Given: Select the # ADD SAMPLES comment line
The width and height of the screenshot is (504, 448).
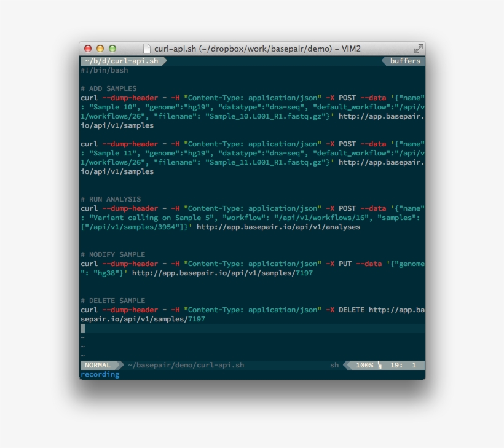Looking at the screenshot, I should (x=111, y=88).
